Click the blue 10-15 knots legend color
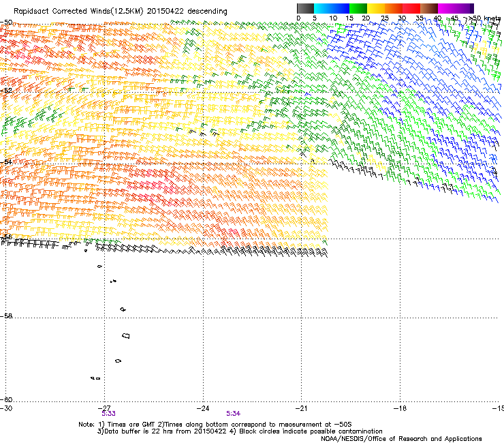 [341, 8]
